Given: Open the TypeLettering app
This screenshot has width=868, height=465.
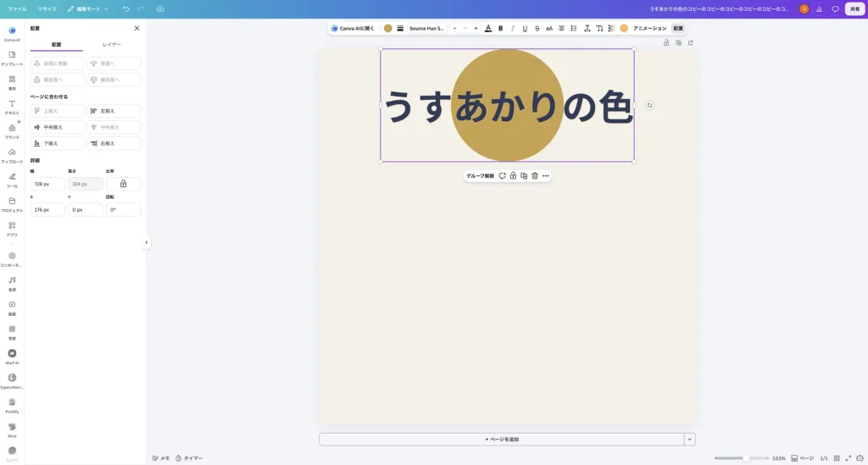Looking at the screenshot, I should (x=12, y=380).
